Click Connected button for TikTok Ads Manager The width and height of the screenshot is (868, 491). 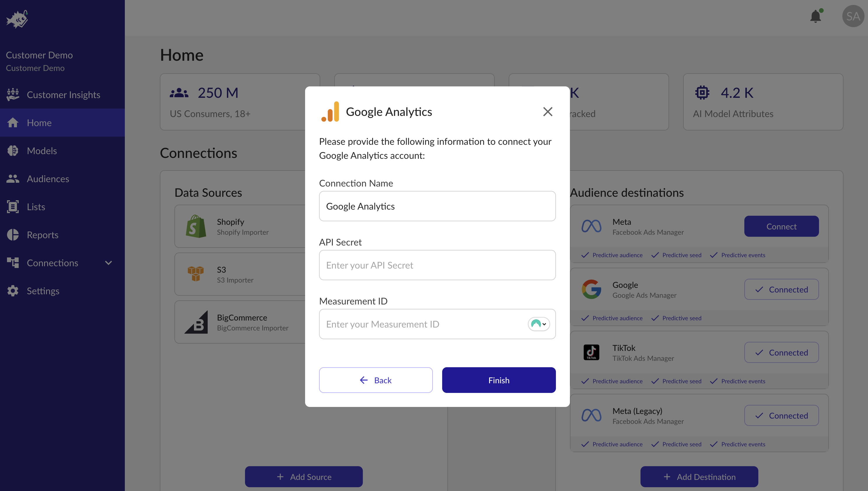coord(781,352)
